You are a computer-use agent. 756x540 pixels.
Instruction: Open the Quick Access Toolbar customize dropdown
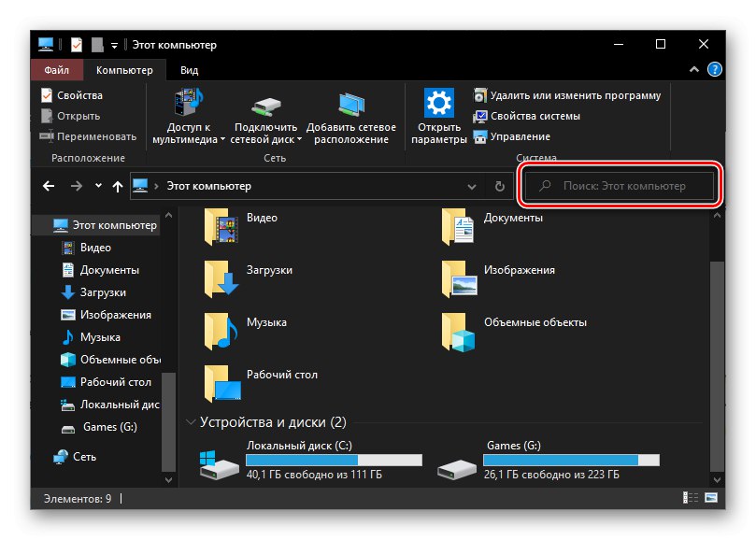point(114,46)
